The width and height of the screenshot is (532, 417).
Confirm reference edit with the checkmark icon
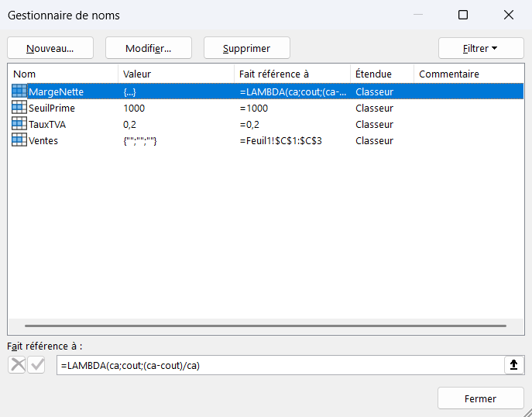(36, 365)
